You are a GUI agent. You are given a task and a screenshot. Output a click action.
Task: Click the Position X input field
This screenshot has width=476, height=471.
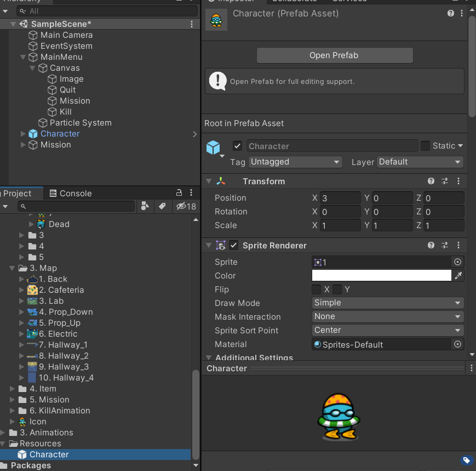340,198
